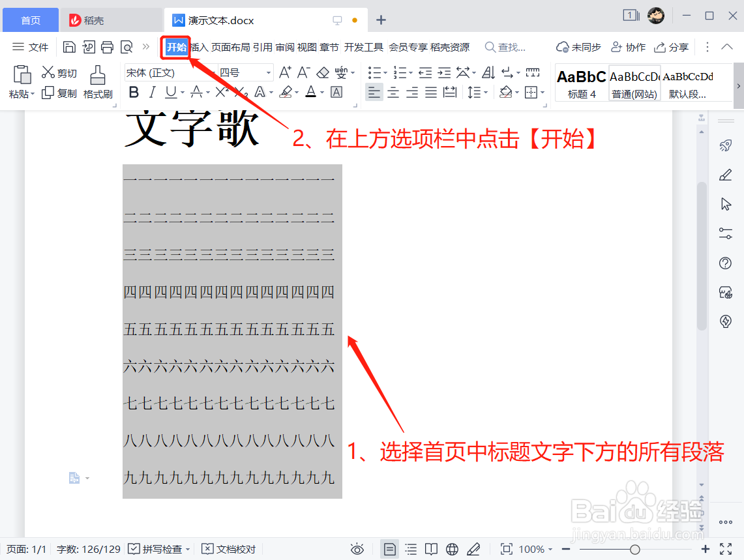Click the Export to PDF icon
Screen dimensions: 744x560
[x=89, y=47]
